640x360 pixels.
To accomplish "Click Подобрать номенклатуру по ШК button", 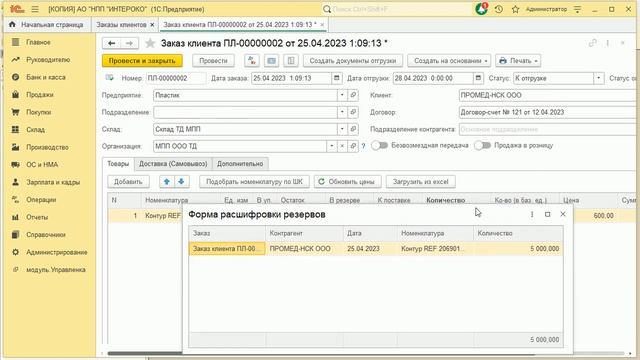I will [x=254, y=182].
